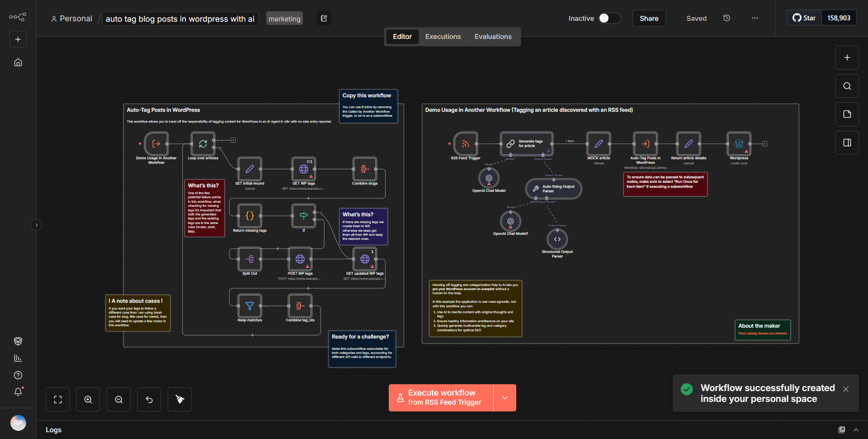This screenshot has height=439, width=868.
Task: Select the Auto-fixing Output Parser node
Action: [553, 189]
